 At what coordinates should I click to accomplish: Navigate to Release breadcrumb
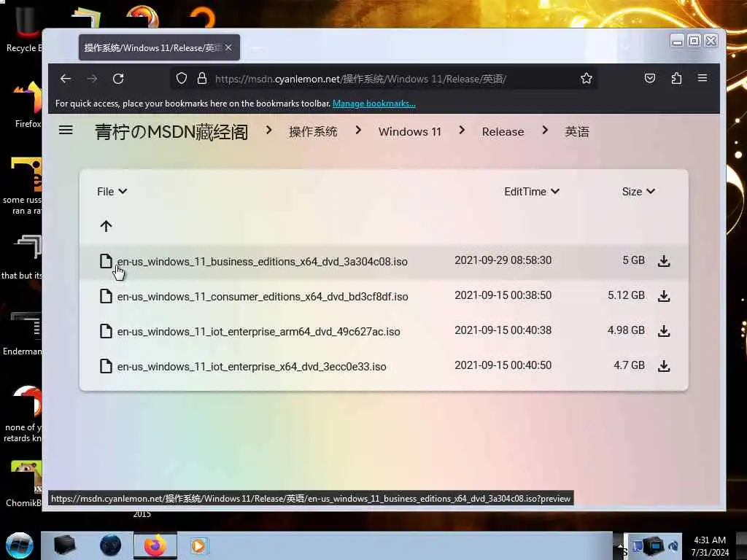pyautogui.click(x=503, y=131)
